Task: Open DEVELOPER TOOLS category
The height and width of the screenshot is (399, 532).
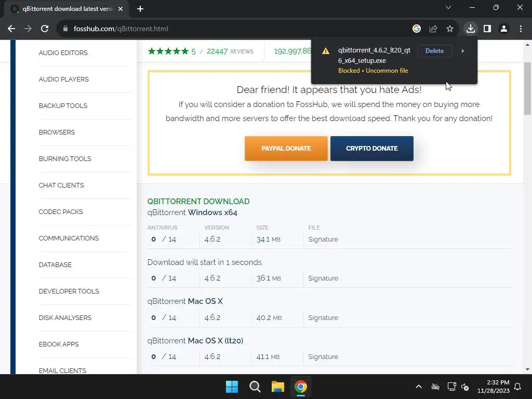Action: 69,291
